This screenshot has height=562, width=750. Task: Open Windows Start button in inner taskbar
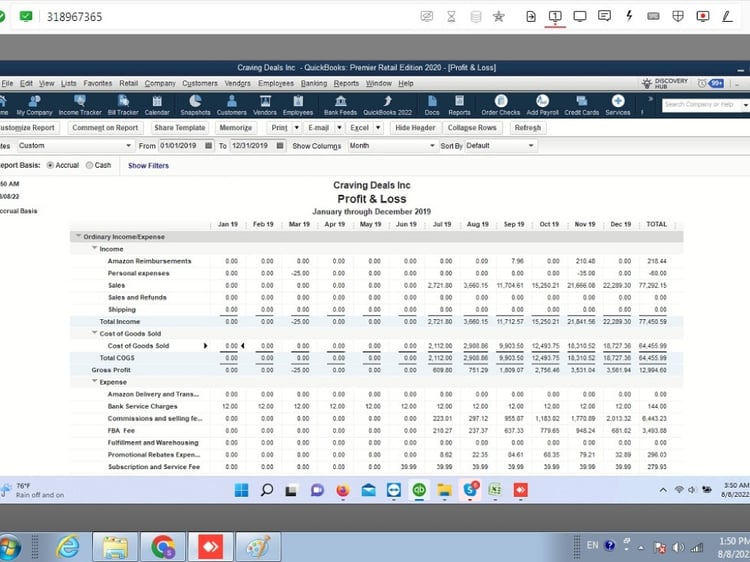(242, 490)
